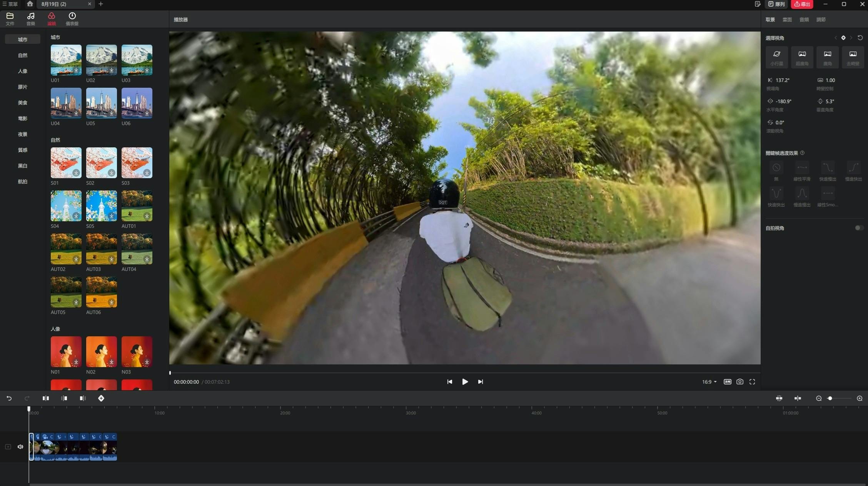Mute the timeline track audio
The height and width of the screenshot is (486, 868).
click(20, 447)
